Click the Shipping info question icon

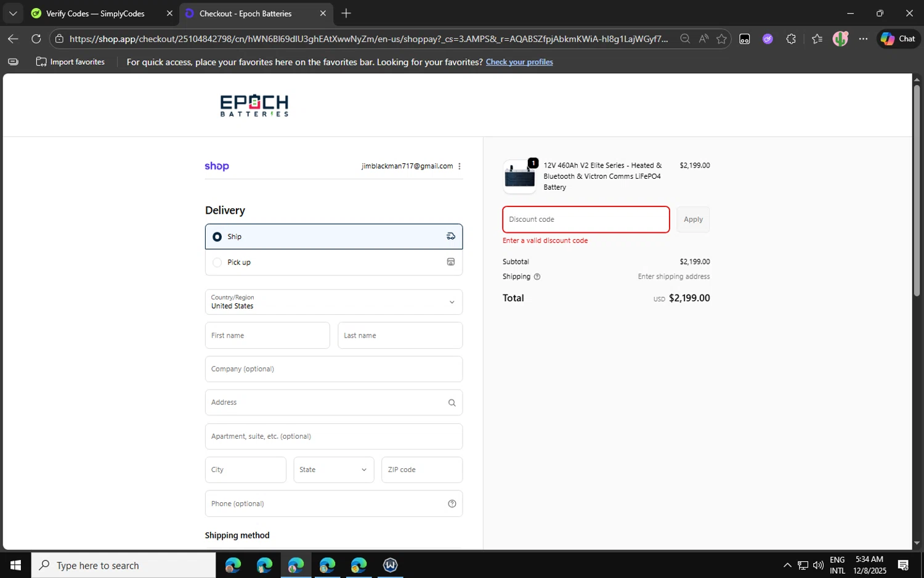[537, 277]
